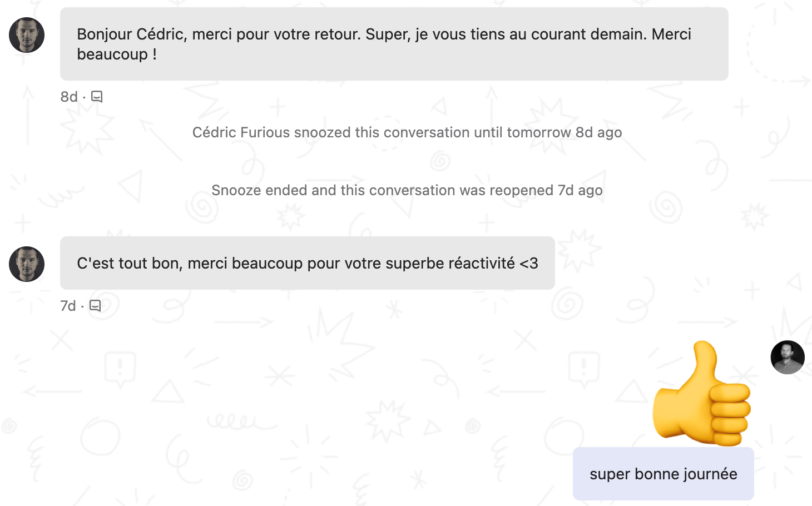
Task: Click the "7d" timestamp under the second message
Action: (x=68, y=306)
